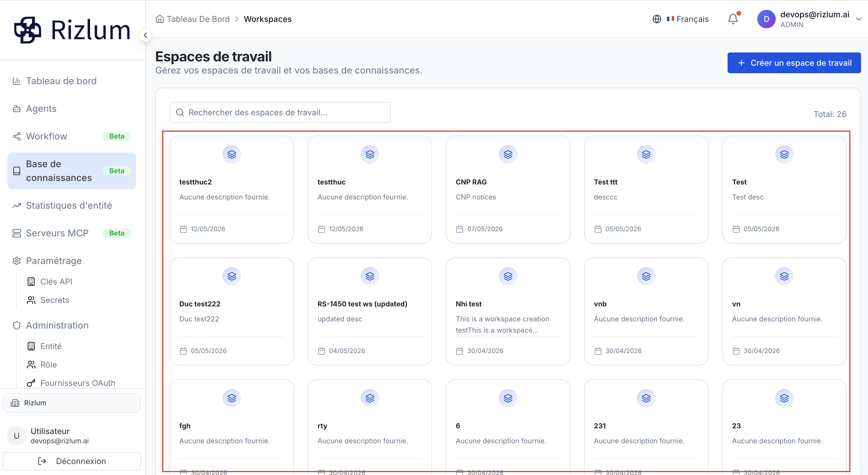The height and width of the screenshot is (475, 868).
Task: Collapse the sidebar with the chevron button
Action: (x=145, y=35)
